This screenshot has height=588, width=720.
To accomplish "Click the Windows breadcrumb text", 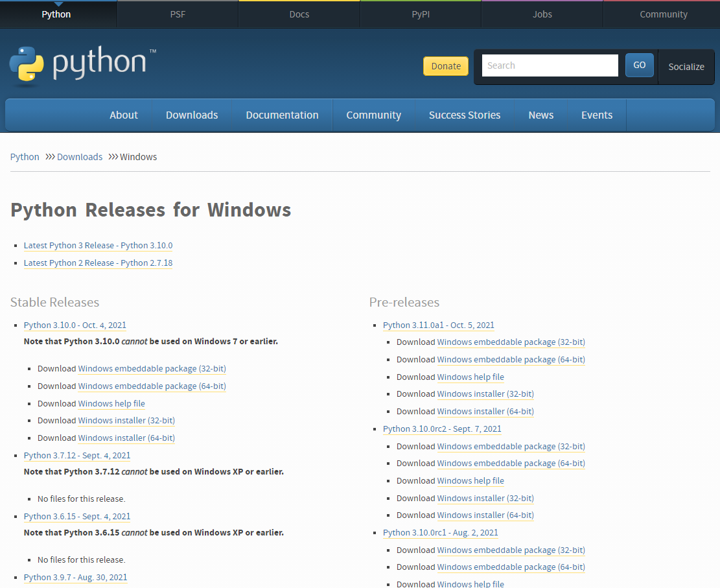I will pyautogui.click(x=138, y=157).
